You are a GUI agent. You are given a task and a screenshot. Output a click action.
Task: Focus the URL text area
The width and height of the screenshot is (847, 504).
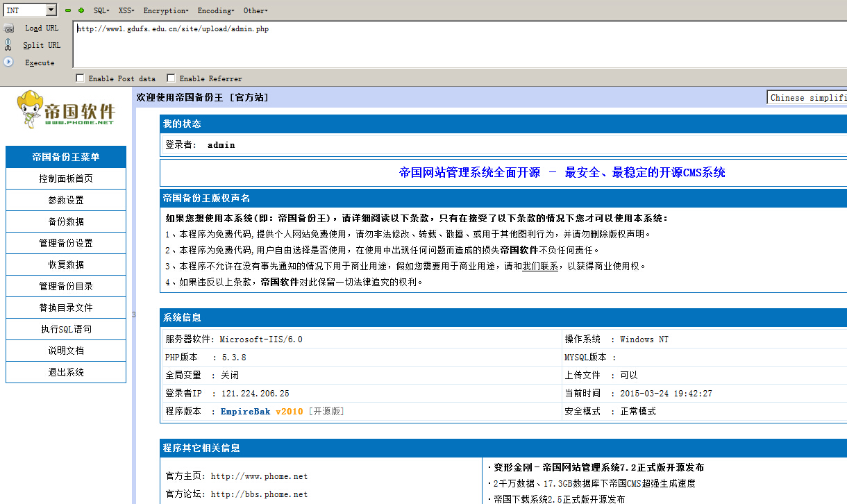coord(460,44)
